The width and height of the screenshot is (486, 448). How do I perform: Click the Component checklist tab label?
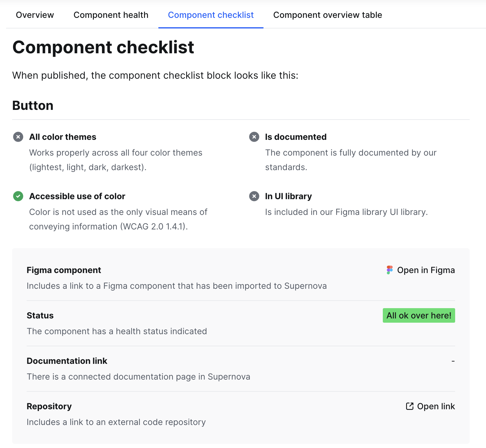point(211,15)
